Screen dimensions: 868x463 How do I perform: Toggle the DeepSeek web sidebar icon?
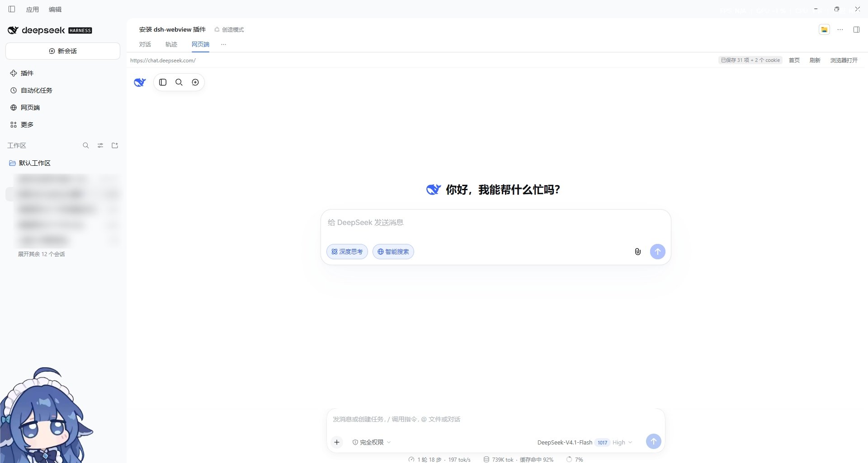click(x=163, y=82)
